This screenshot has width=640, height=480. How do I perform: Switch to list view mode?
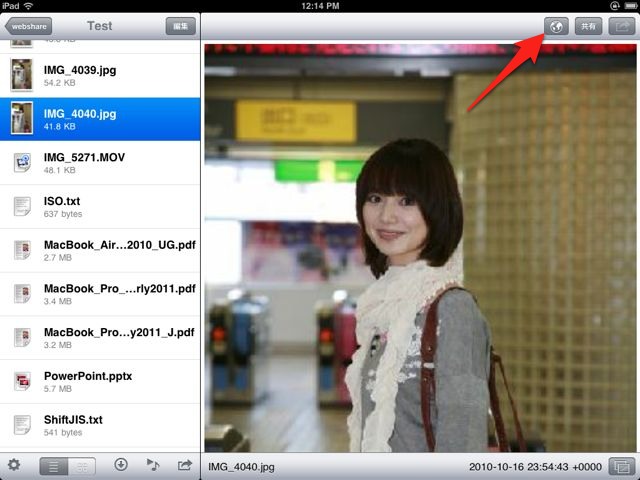(x=53, y=466)
